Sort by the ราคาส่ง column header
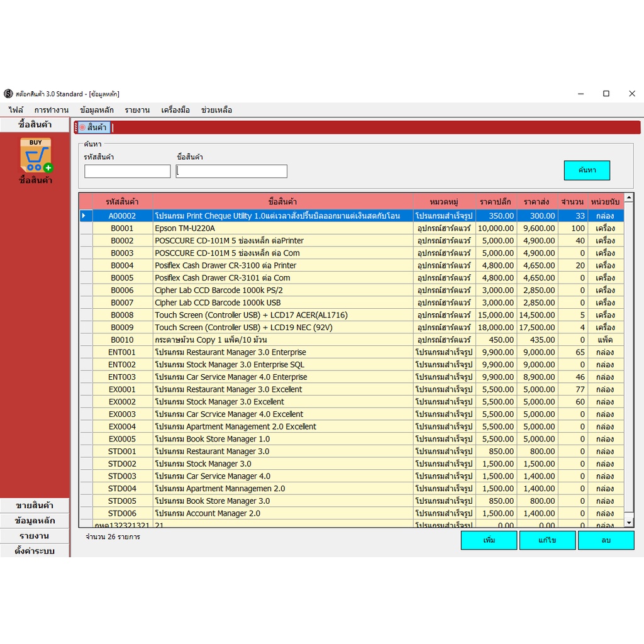 point(537,202)
